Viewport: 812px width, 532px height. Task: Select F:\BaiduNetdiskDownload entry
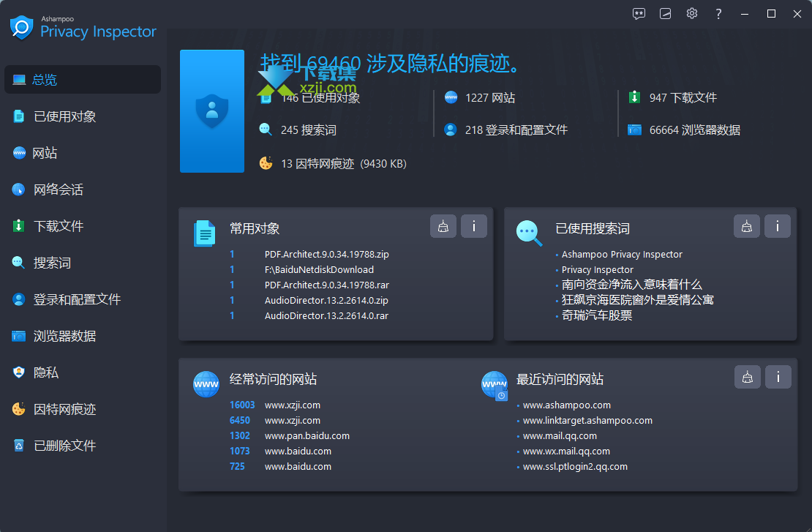319,270
